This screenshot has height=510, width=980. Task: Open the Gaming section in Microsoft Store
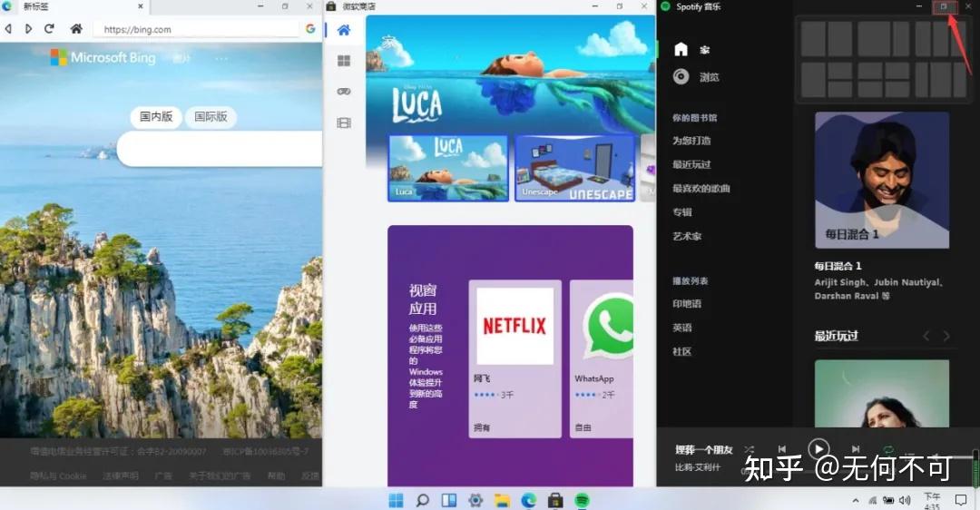[x=344, y=92]
